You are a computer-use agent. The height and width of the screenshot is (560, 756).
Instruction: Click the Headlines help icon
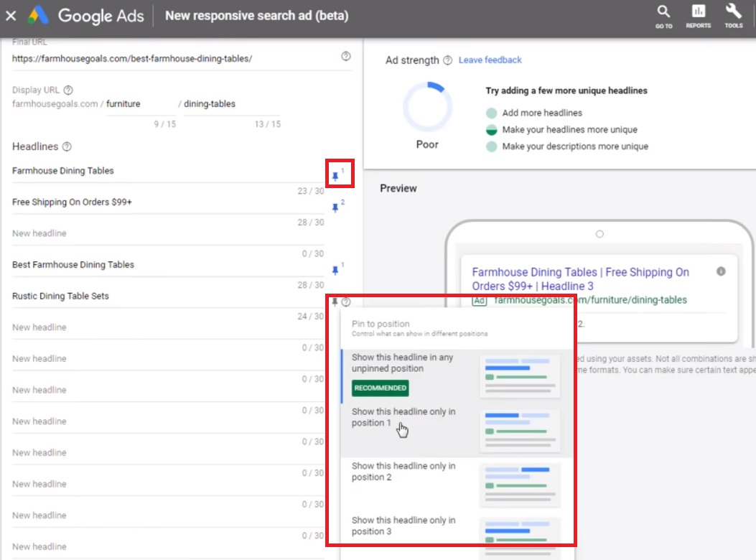point(67,146)
